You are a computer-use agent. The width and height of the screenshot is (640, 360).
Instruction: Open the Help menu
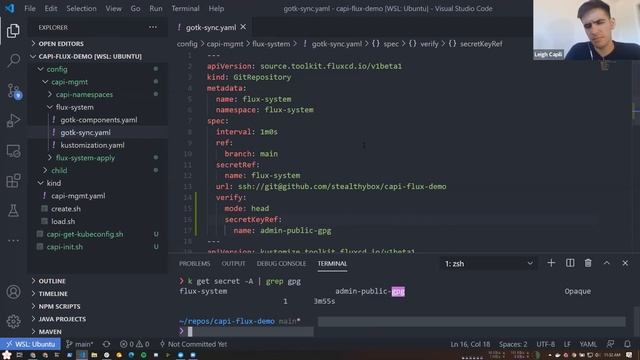click(x=216, y=8)
